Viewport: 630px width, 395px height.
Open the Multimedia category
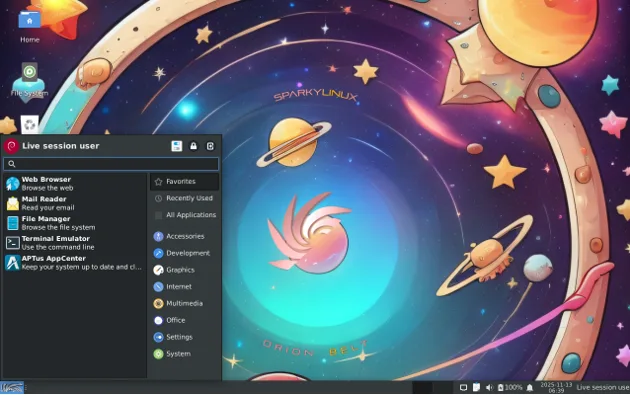click(x=185, y=303)
